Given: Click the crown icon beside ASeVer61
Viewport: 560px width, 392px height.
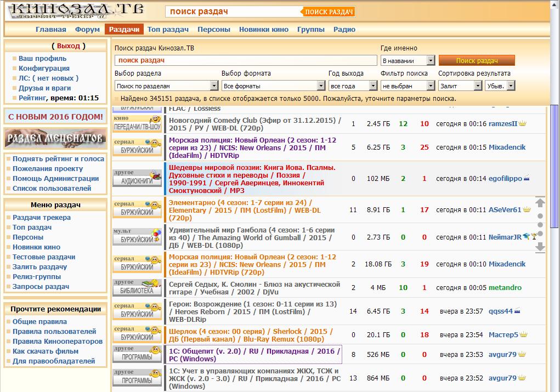Looking at the screenshot, I should coord(527,210).
